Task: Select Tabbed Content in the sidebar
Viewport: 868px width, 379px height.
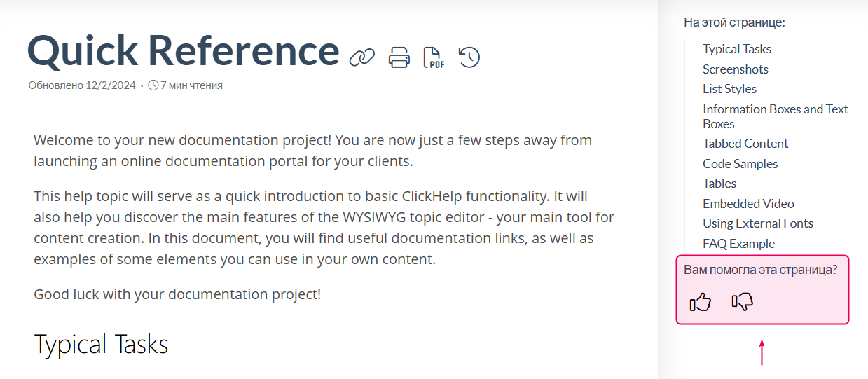Action: 745,144
